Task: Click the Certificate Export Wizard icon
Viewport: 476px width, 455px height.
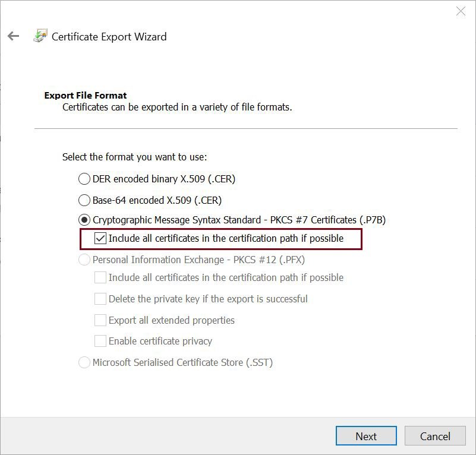Action: (39, 36)
